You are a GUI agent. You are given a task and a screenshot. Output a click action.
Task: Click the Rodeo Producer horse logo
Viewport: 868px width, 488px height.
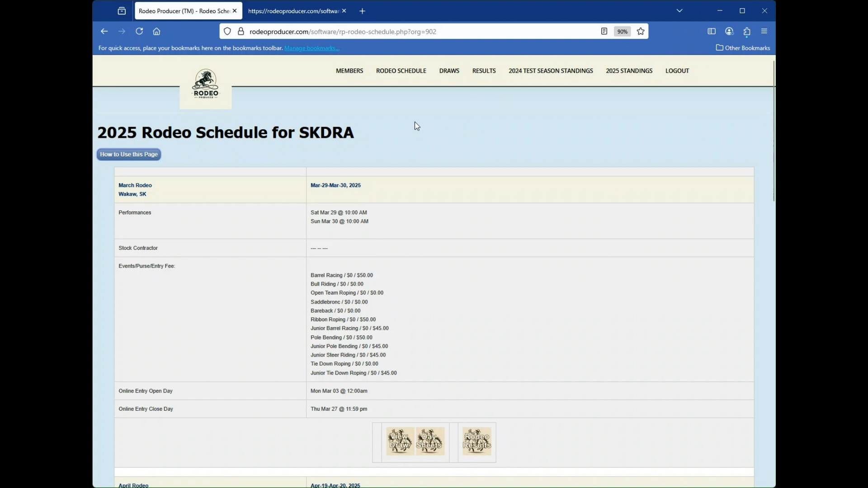tap(206, 84)
